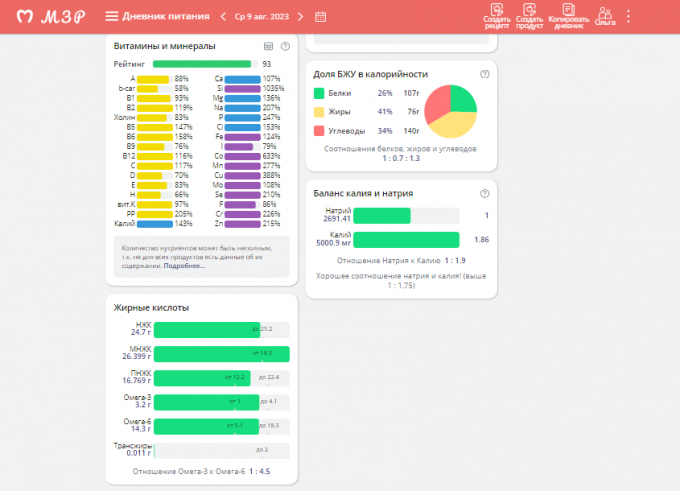Go to next day arrow
Screen dimensions: 680x491
point(301,16)
